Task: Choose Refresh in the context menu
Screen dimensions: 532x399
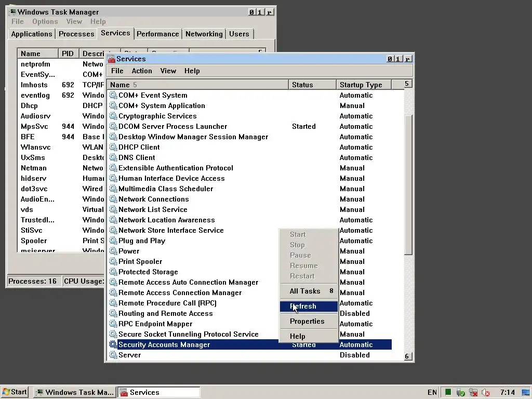Action: tap(309, 306)
